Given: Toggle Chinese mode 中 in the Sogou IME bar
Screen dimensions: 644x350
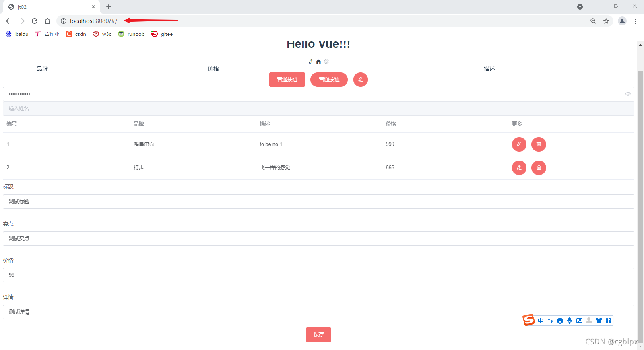Looking at the screenshot, I should [541, 321].
